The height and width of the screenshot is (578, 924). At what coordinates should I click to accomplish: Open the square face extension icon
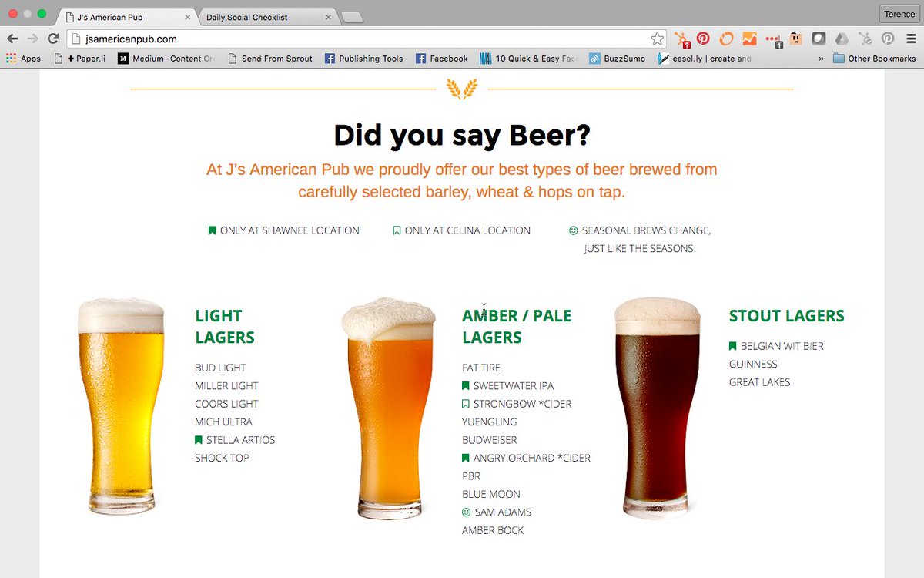(x=796, y=38)
